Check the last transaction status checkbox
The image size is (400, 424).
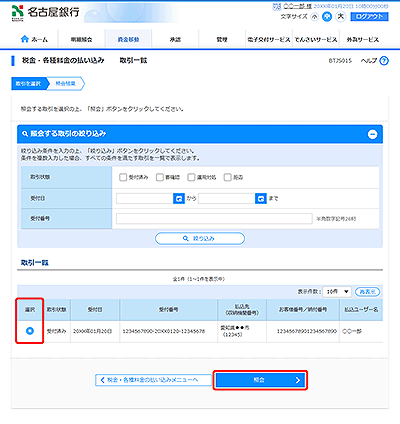click(x=227, y=177)
